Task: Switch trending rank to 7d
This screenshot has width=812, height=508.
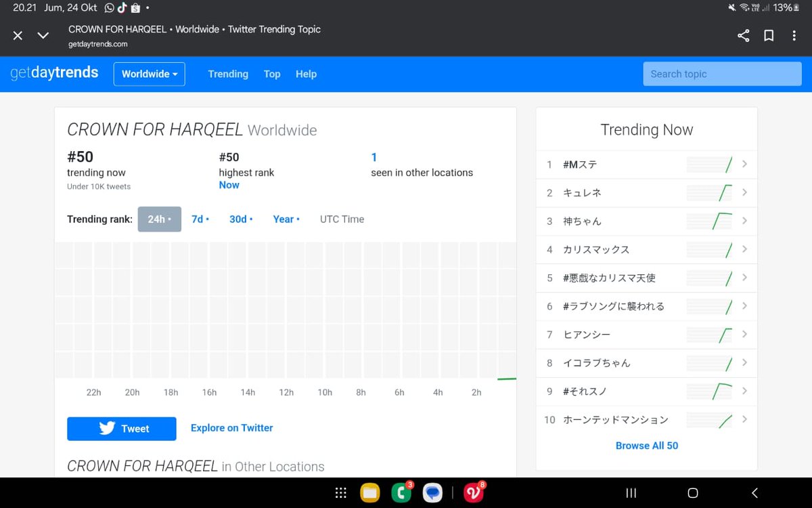Action: 200,219
